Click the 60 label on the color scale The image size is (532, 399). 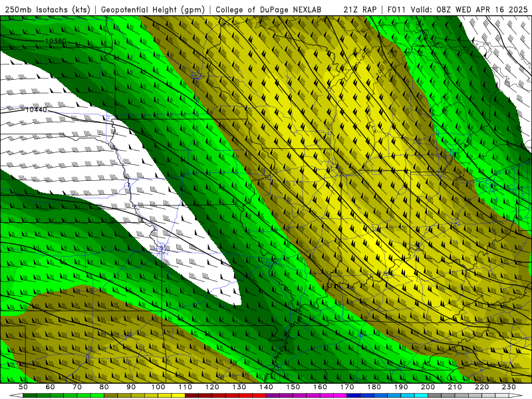pyautogui.click(x=50, y=387)
